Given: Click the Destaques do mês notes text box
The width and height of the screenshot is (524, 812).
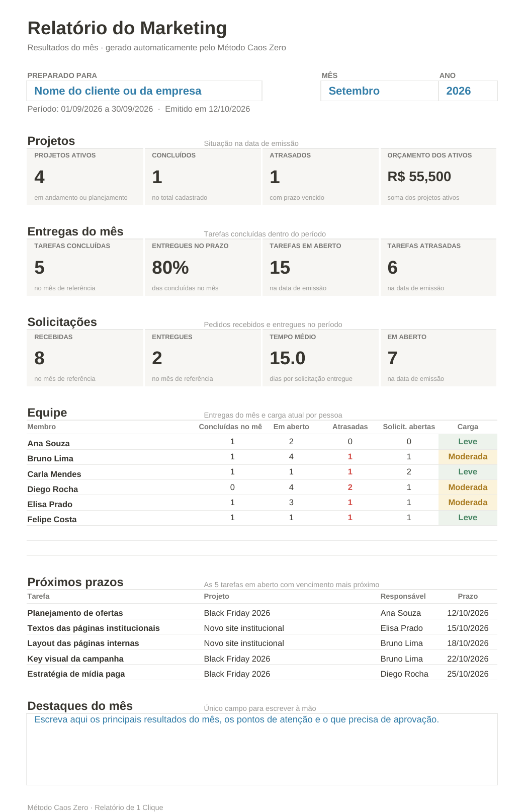Looking at the screenshot, I should (x=262, y=749).
